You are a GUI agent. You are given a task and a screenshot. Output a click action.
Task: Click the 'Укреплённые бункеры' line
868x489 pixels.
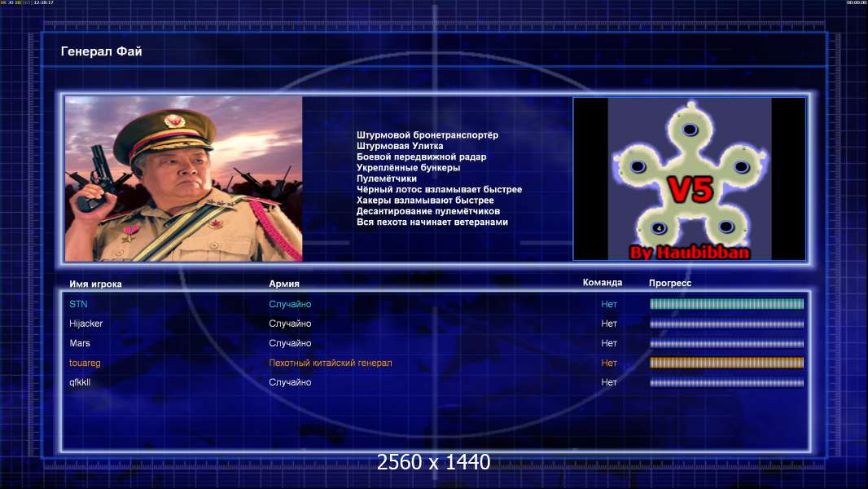click(408, 168)
